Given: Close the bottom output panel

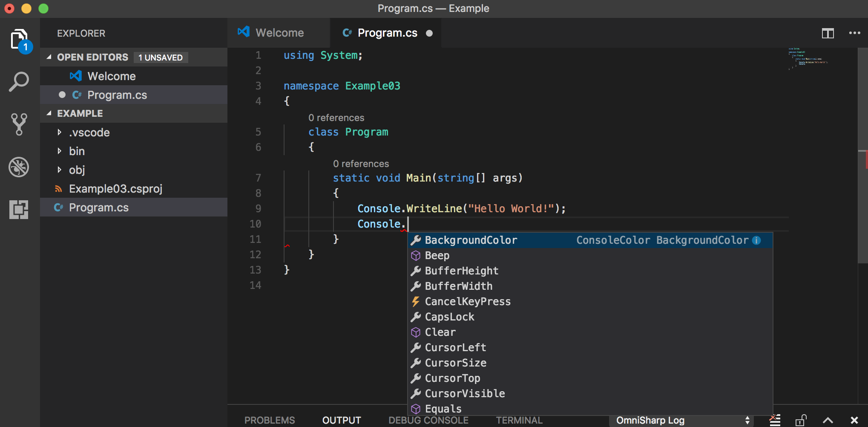Looking at the screenshot, I should [854, 420].
